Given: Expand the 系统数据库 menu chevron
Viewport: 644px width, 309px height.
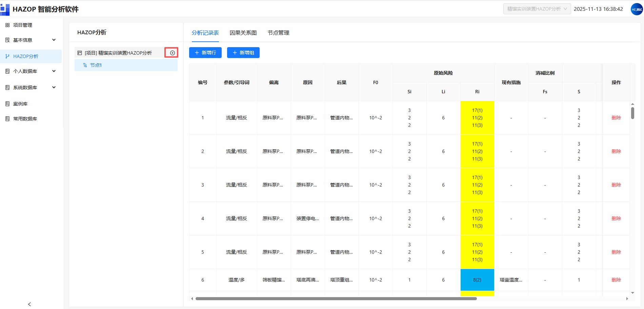Looking at the screenshot, I should coord(54,88).
